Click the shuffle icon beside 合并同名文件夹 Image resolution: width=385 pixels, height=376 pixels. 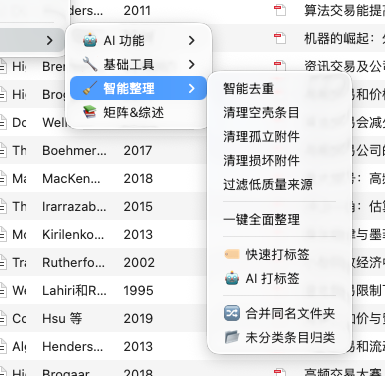click(x=232, y=313)
